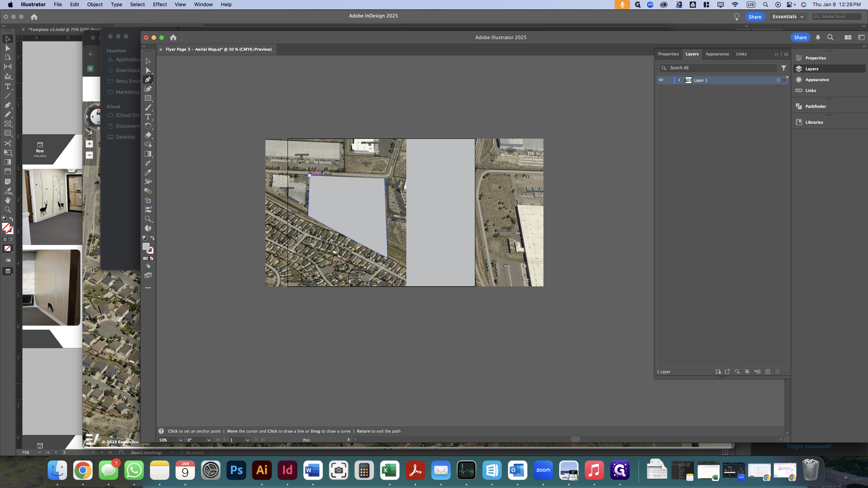
Task: Click InDesign fill/stroke swatch
Action: pos(8,228)
